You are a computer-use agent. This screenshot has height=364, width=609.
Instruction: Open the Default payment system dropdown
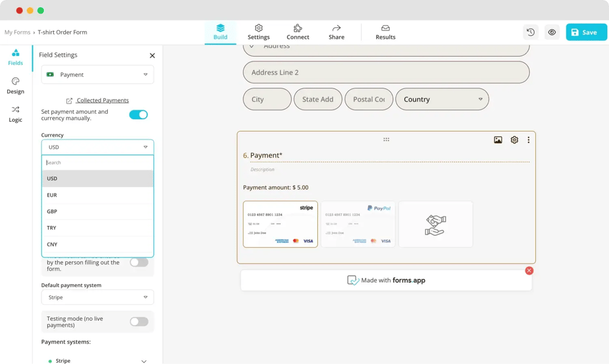[97, 297]
